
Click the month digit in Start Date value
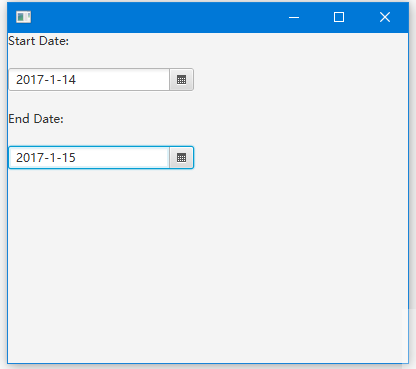(53, 80)
